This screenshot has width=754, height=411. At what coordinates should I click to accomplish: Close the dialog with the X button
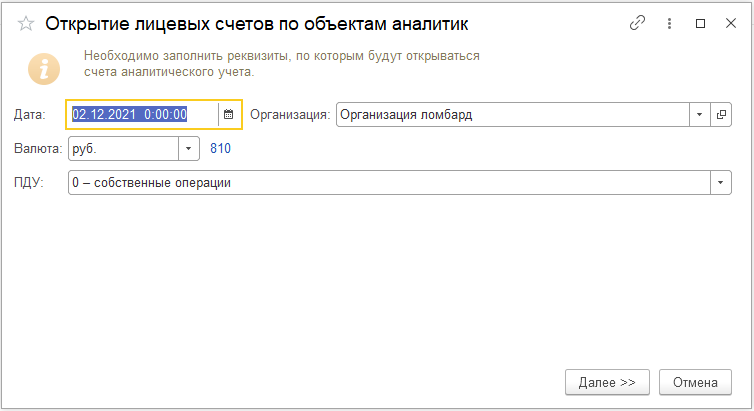coord(731,23)
